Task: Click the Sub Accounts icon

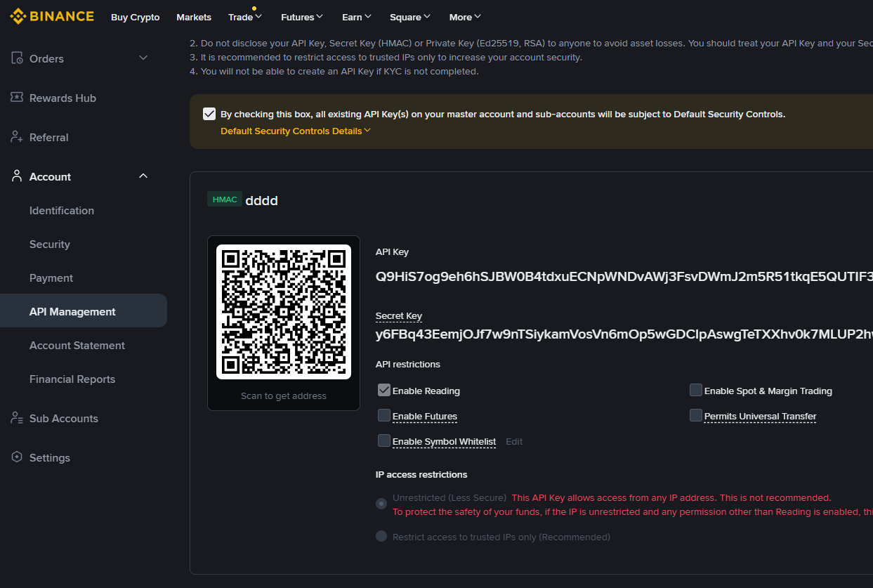Action: 18,418
